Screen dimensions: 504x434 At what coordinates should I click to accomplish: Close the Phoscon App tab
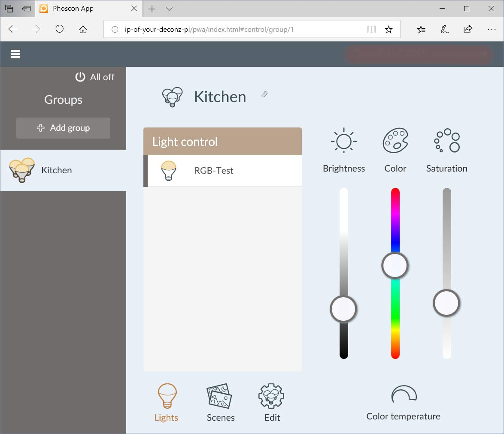[134, 8]
